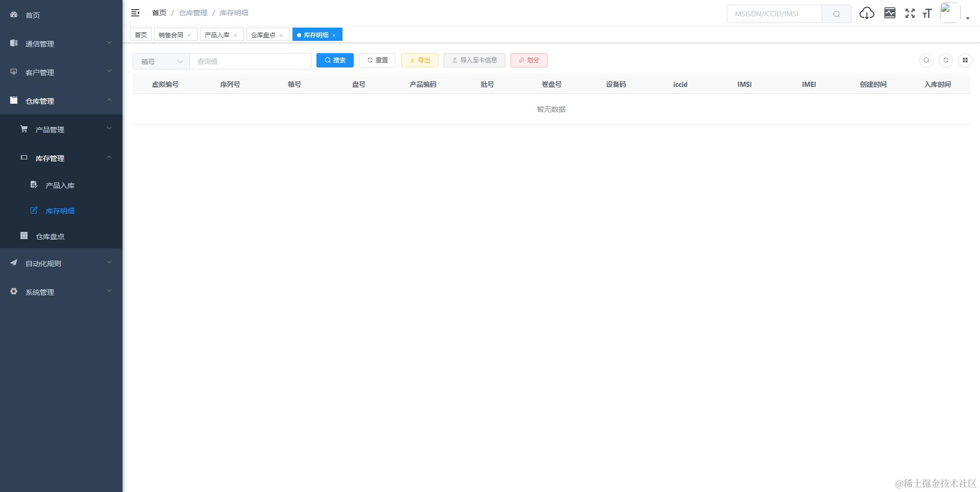
Task: Click the user avatar image
Action: (949, 13)
